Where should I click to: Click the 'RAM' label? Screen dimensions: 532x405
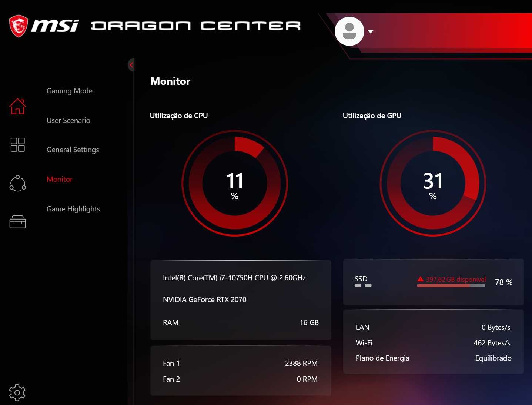171,322
